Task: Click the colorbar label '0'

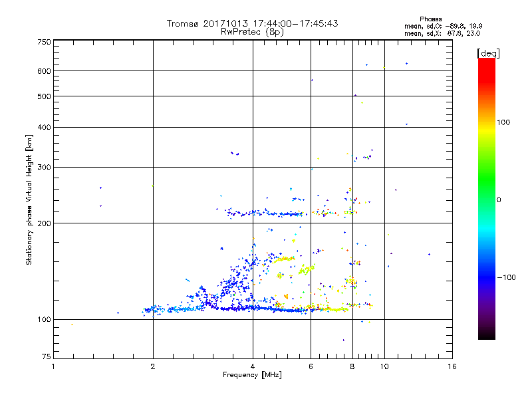Action: tap(499, 200)
